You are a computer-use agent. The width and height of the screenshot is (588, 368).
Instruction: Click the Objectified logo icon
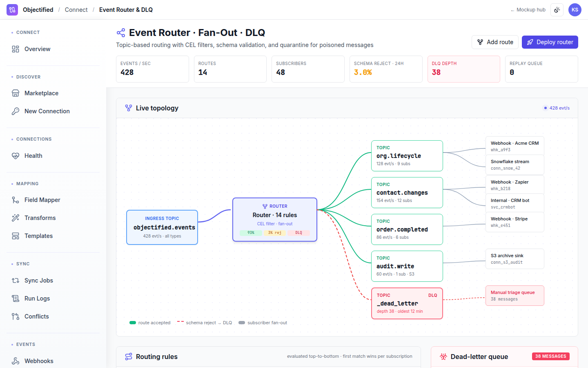click(12, 10)
